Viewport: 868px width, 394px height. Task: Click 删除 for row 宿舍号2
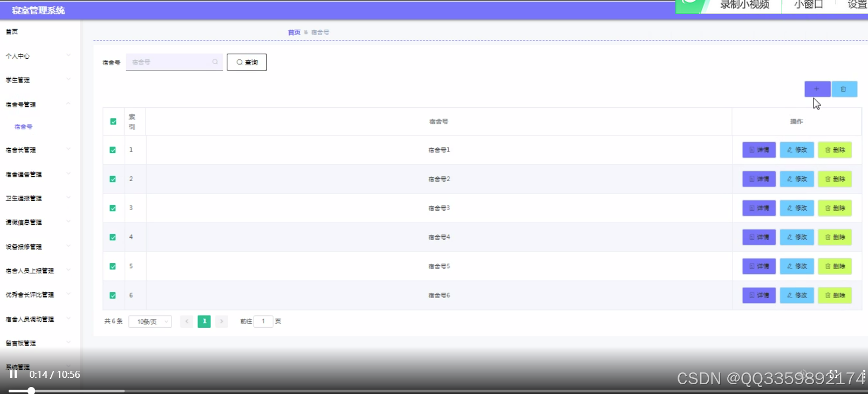click(x=835, y=179)
